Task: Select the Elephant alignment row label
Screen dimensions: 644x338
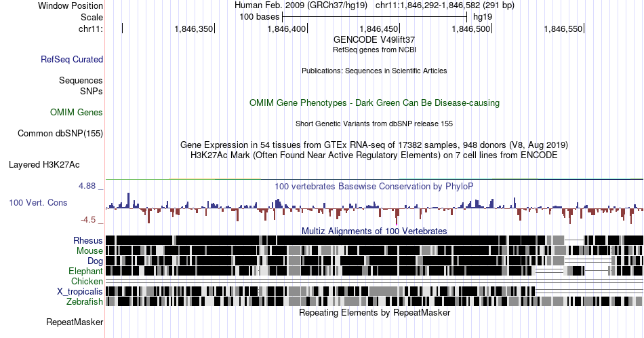Action: pyautogui.click(x=85, y=271)
